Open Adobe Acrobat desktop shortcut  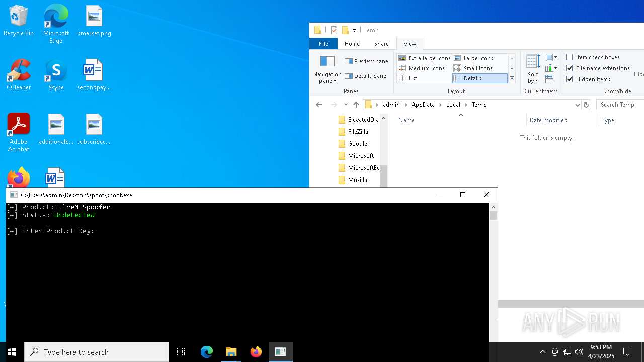coord(19,133)
